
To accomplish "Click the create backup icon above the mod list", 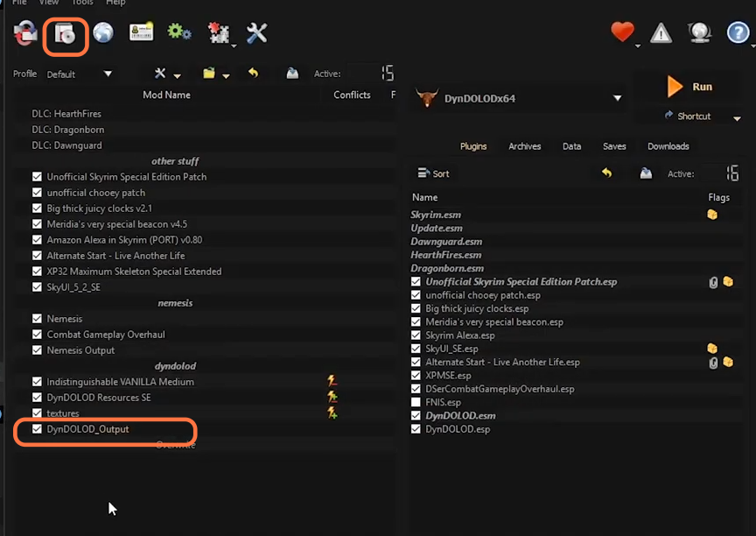I will click(x=292, y=74).
